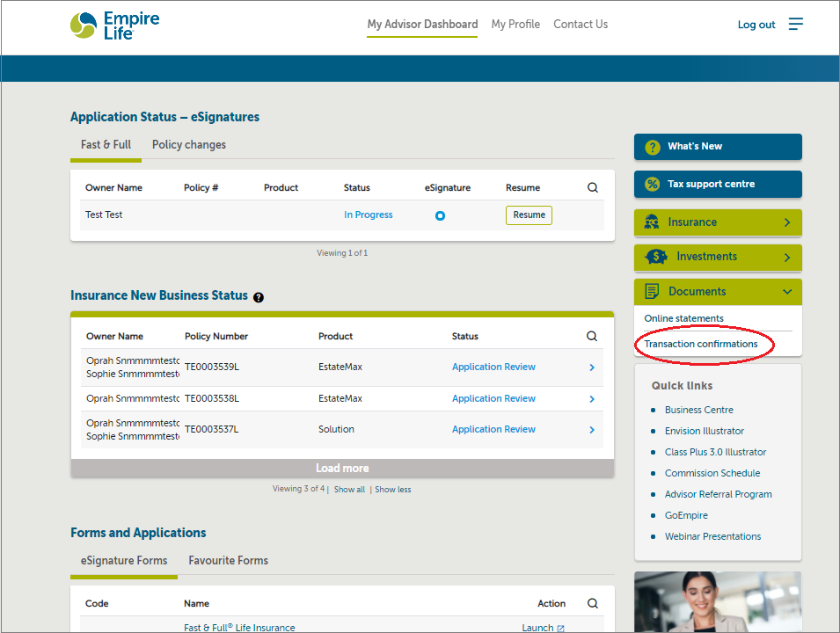This screenshot has height=633, width=840.
Task: Resume the Test Test application
Action: pos(529,215)
